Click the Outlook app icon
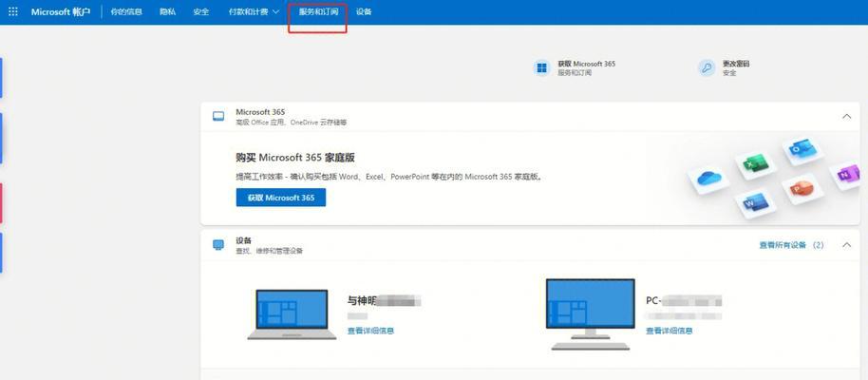 (802, 149)
